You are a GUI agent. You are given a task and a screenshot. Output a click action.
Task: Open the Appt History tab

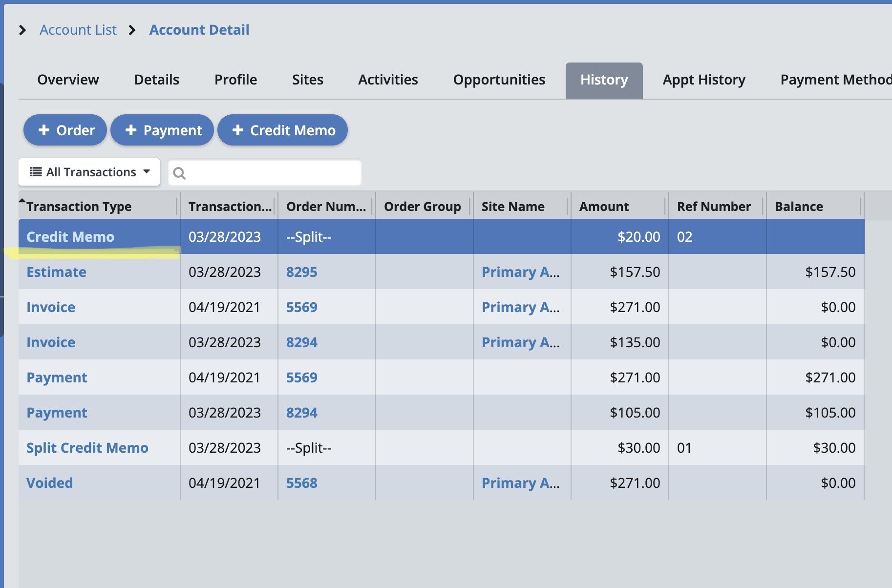(x=703, y=80)
